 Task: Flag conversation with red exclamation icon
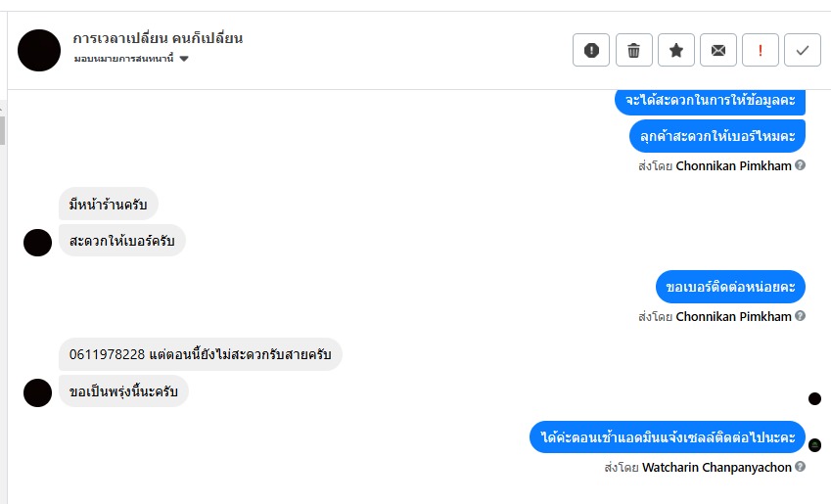pos(761,51)
